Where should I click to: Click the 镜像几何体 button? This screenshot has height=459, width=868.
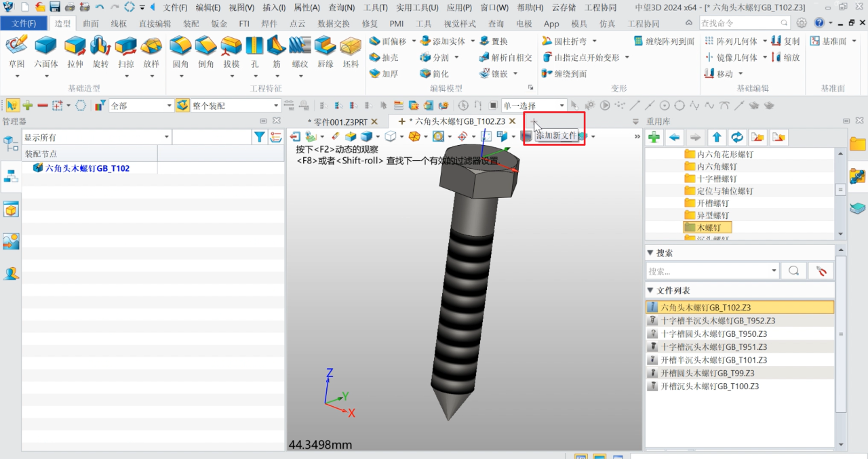732,58
